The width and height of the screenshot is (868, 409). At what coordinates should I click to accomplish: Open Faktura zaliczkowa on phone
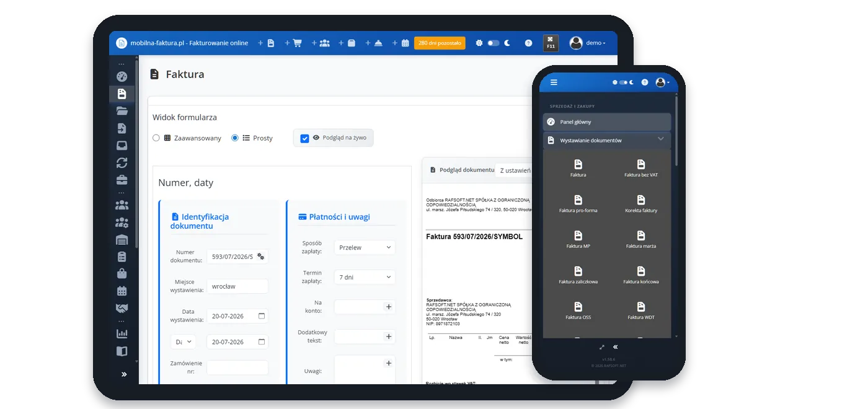578,275
